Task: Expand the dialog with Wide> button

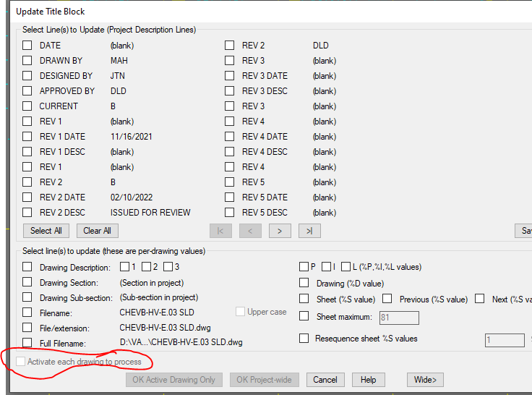Action: coord(425,379)
